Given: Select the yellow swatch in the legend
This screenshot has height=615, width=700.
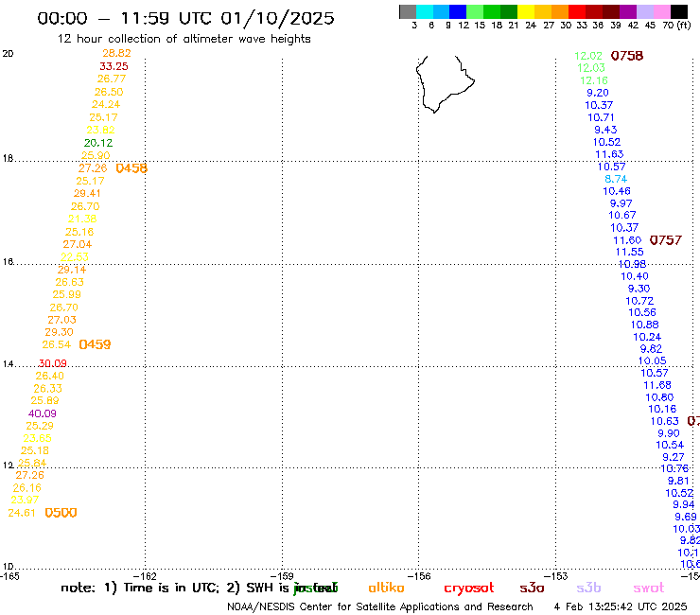Looking at the screenshot, I should (526, 11).
